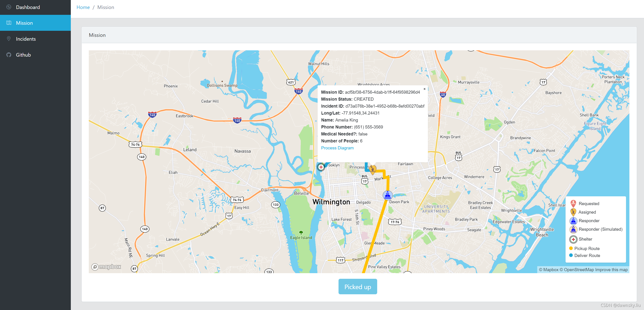
Task: Click the Github octocat icon
Action: (9, 55)
